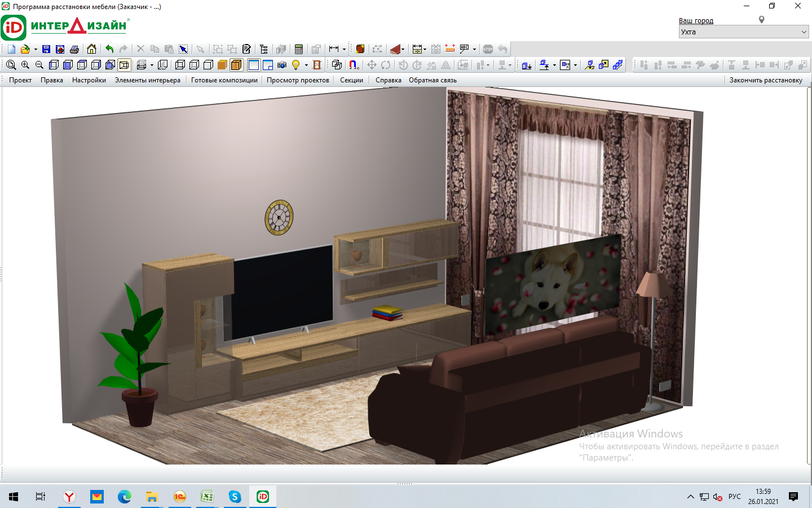Expand the dimension tool dropdown arrow
812x508 pixels.
(x=344, y=49)
